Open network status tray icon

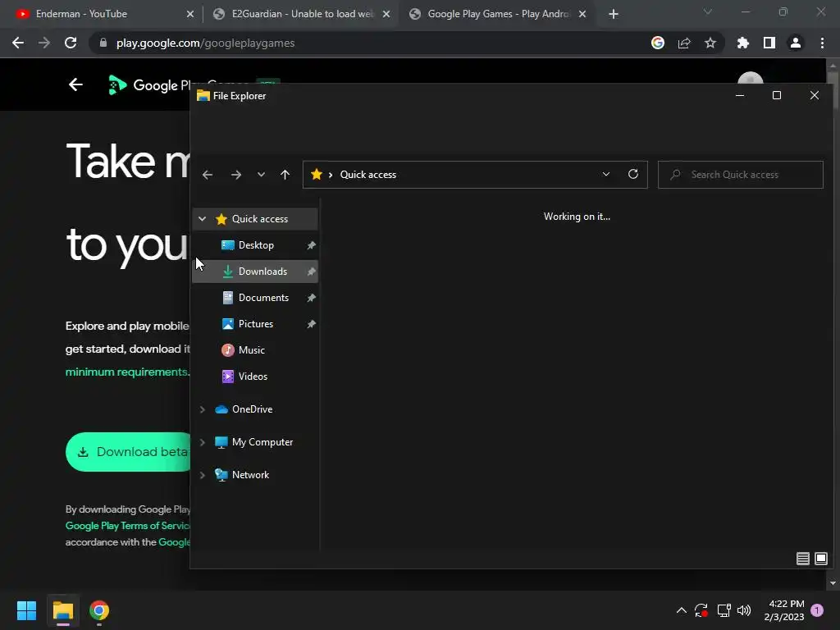pyautogui.click(x=724, y=610)
